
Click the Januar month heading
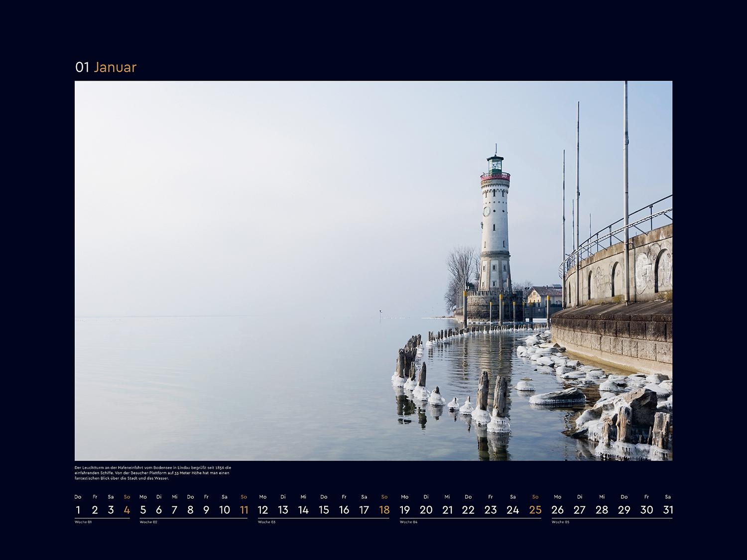(115, 67)
